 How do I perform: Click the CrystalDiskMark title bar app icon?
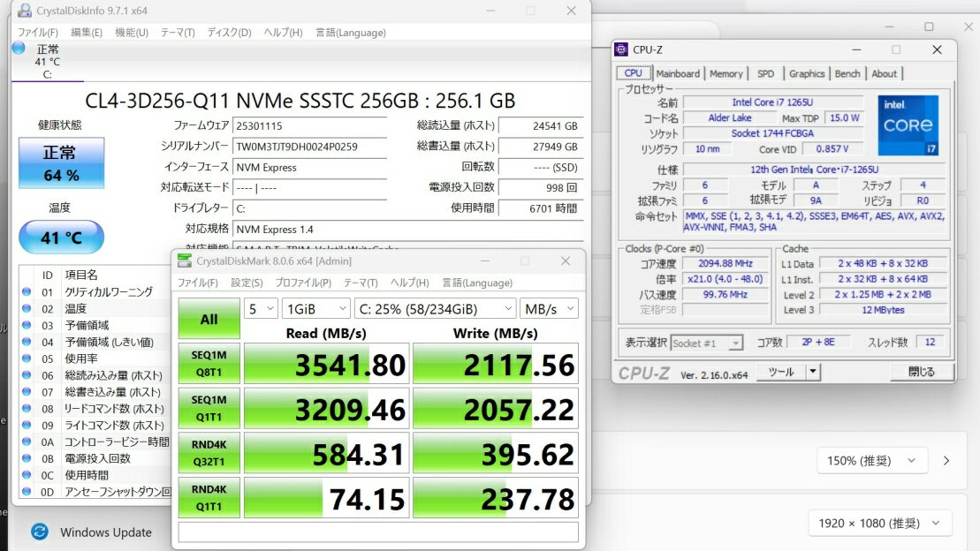[184, 261]
